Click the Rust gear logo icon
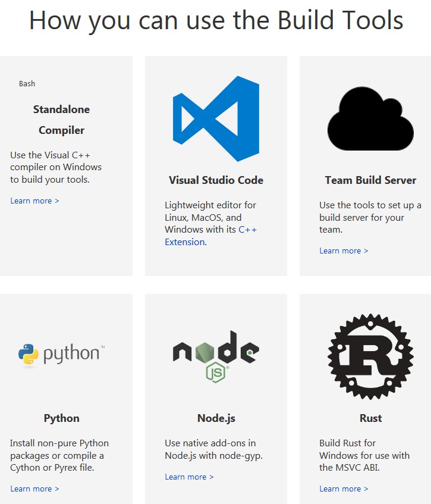Image resolution: width=431 pixels, height=504 pixels. coord(370,356)
